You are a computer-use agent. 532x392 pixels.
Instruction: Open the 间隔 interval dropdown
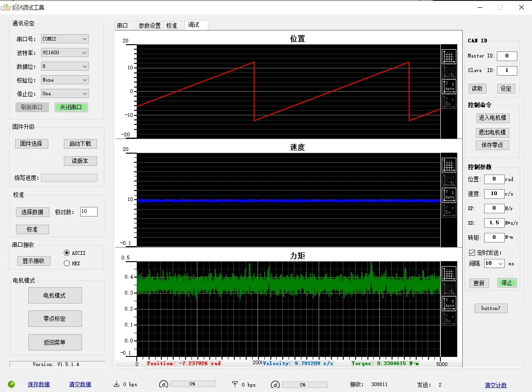494,263
